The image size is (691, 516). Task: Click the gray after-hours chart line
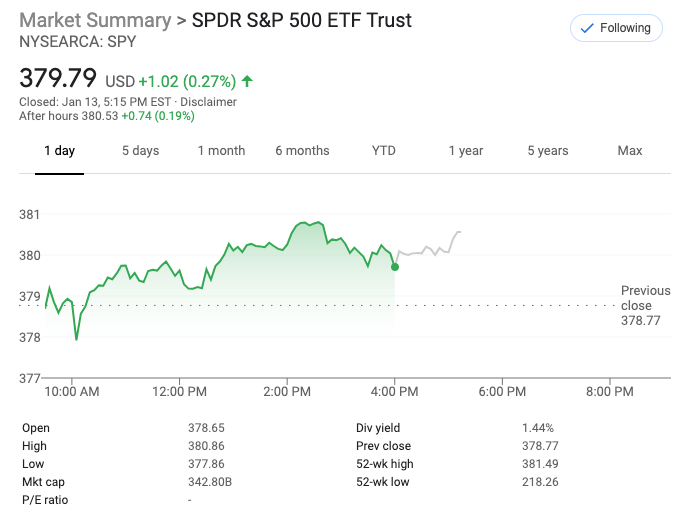[x=430, y=250]
